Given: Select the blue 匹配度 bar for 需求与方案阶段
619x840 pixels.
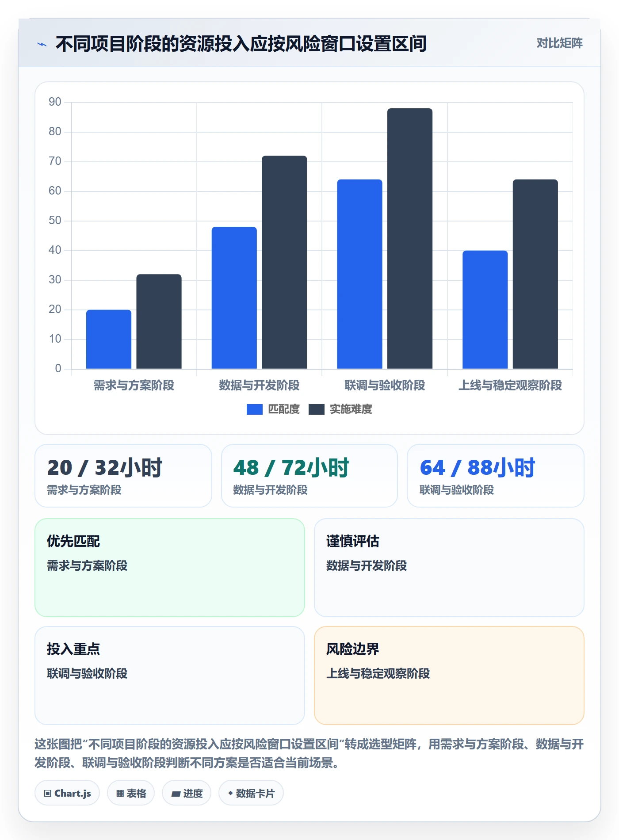Looking at the screenshot, I should [109, 339].
